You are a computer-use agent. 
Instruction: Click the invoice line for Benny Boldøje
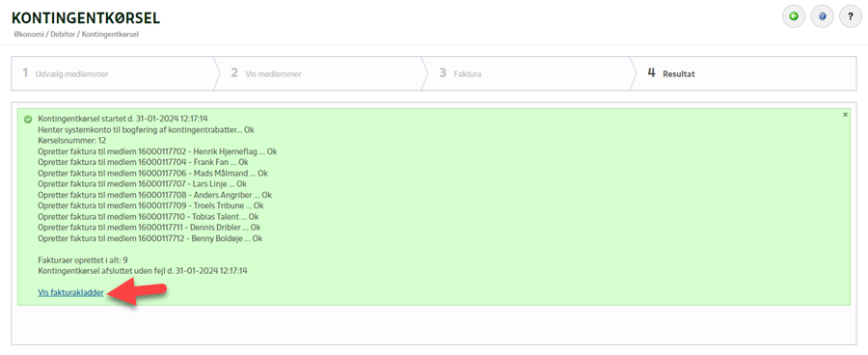point(150,238)
